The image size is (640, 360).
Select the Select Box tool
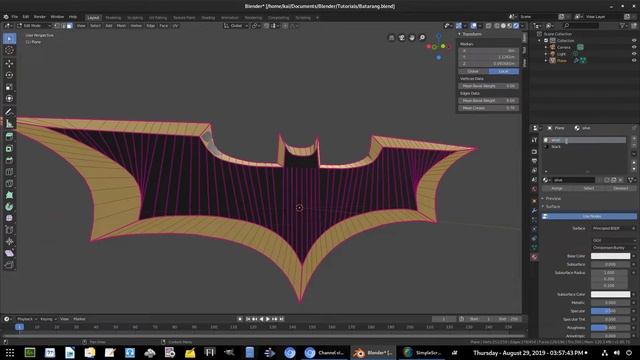9,39
